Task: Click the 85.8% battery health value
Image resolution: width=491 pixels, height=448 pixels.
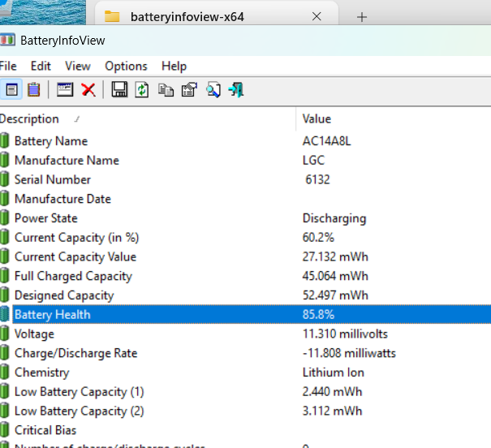Action: [318, 314]
